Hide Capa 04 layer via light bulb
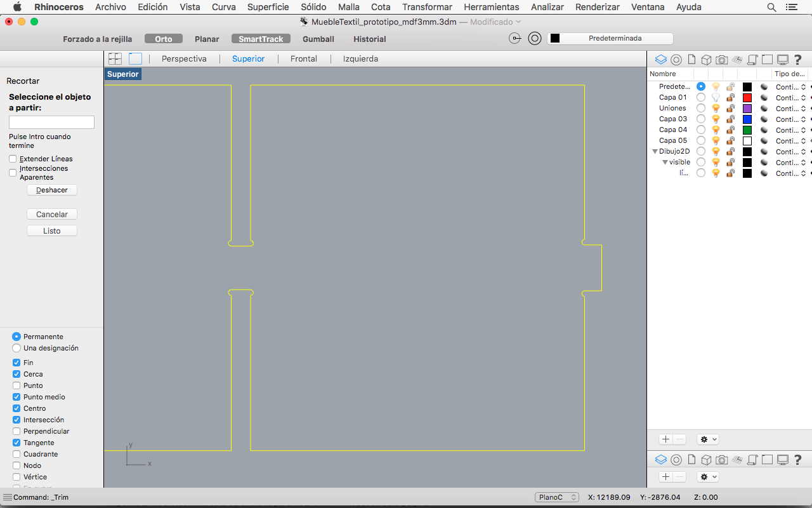 (716, 130)
